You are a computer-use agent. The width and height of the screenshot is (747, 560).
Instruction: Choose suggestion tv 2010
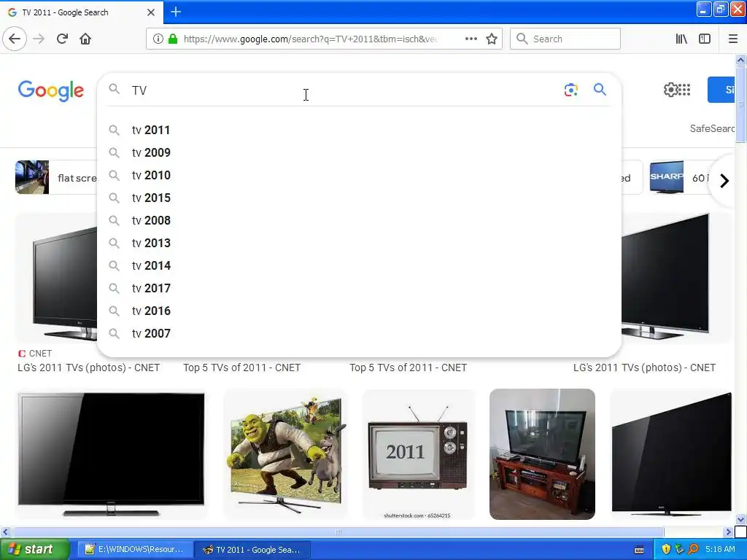pos(359,175)
